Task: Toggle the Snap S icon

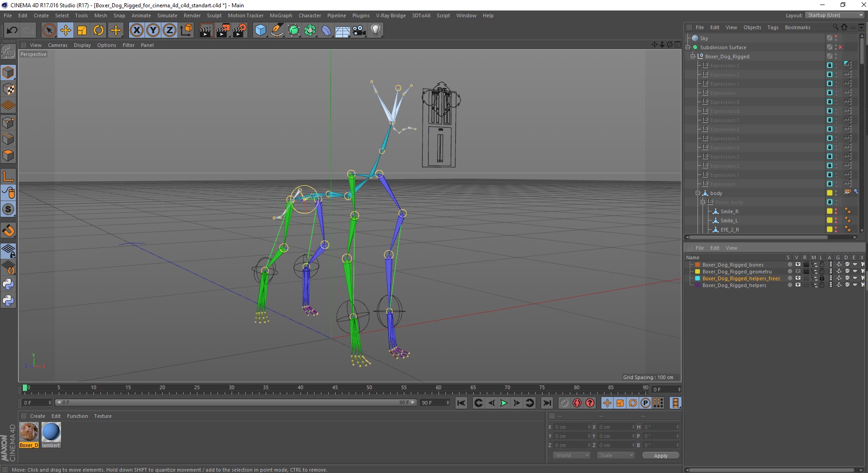Action: tap(8, 209)
